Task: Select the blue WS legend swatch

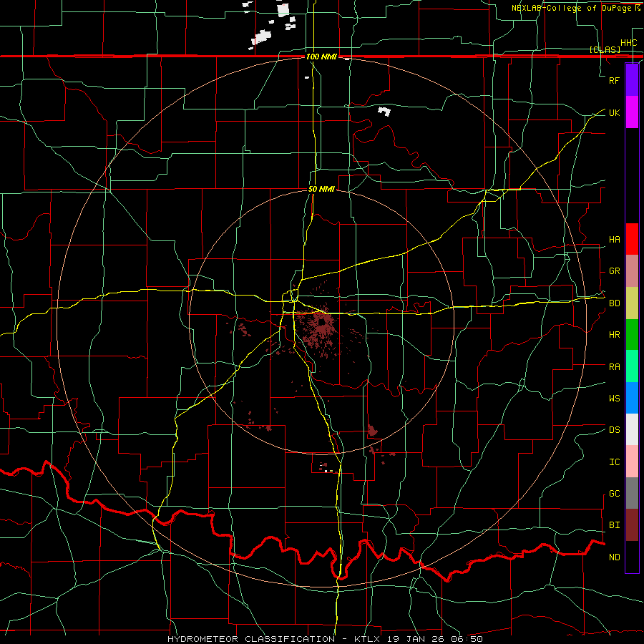Action: pos(632,398)
